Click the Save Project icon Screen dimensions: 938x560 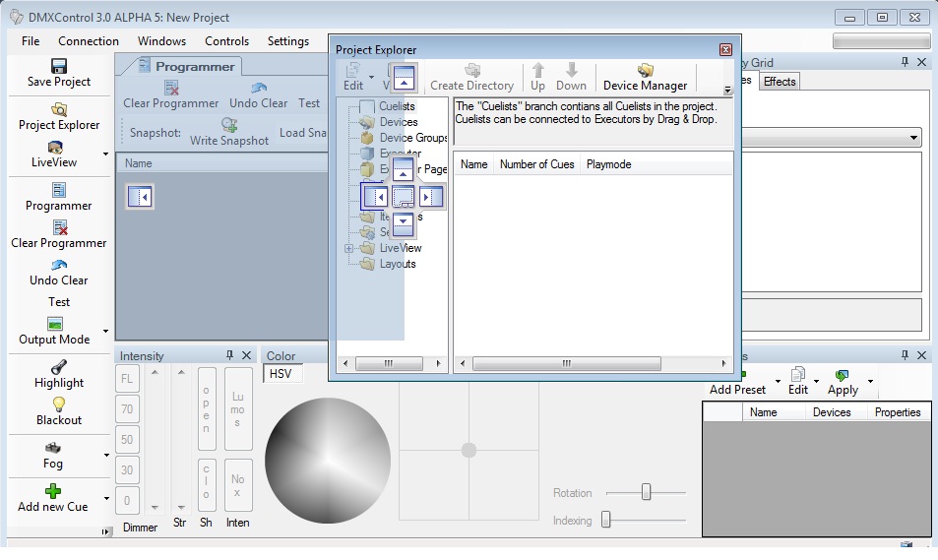pos(59,66)
